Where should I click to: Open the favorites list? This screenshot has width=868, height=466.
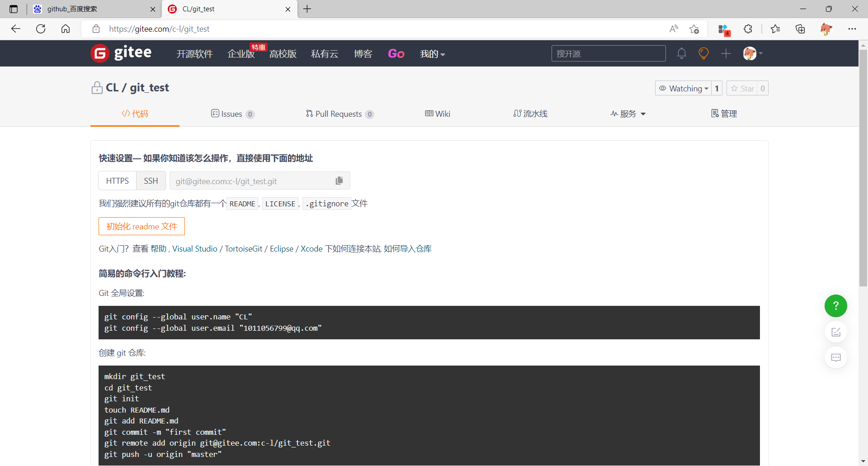(775, 29)
